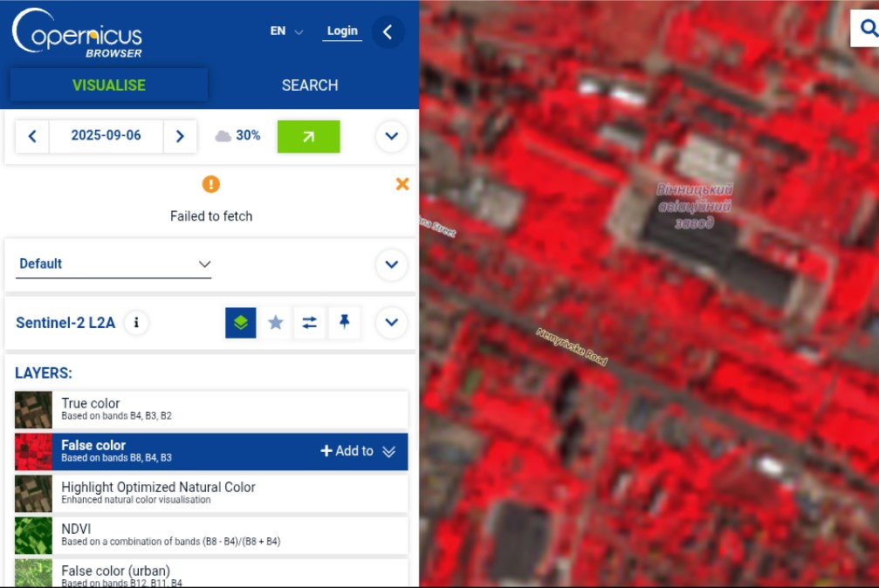Click Add to on False color layer
Viewport: 879px width, 588px height.
[x=347, y=451]
